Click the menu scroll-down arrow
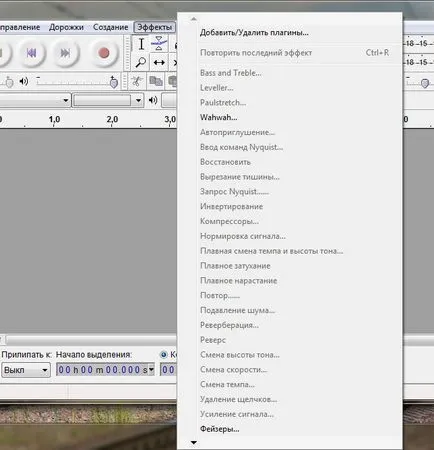Viewport: 434px width, 450px height. click(194, 443)
